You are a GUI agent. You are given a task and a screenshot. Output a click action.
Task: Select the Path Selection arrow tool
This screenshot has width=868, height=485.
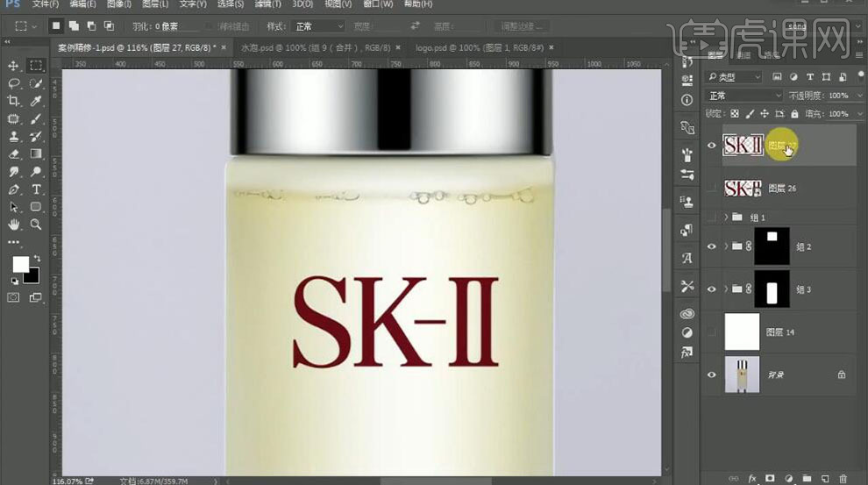point(13,207)
